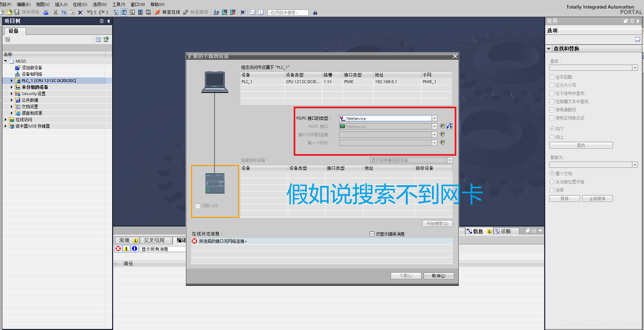Click the redo arrow icon

click(102, 12)
